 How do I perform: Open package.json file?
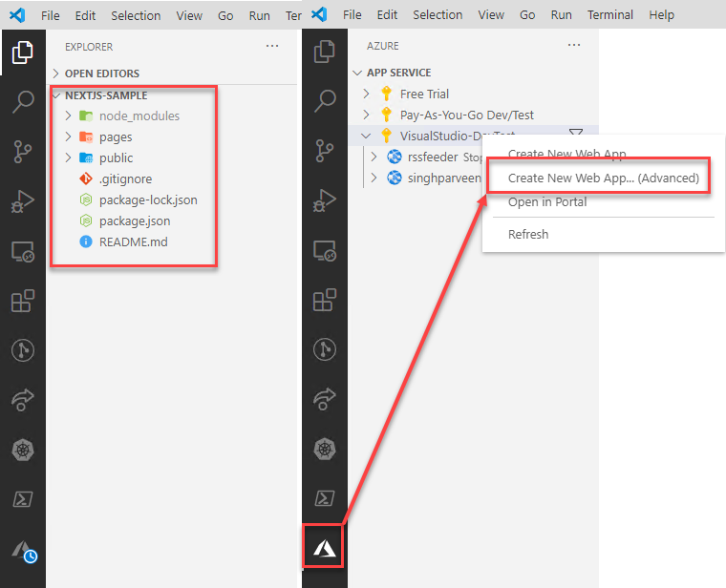[135, 221]
